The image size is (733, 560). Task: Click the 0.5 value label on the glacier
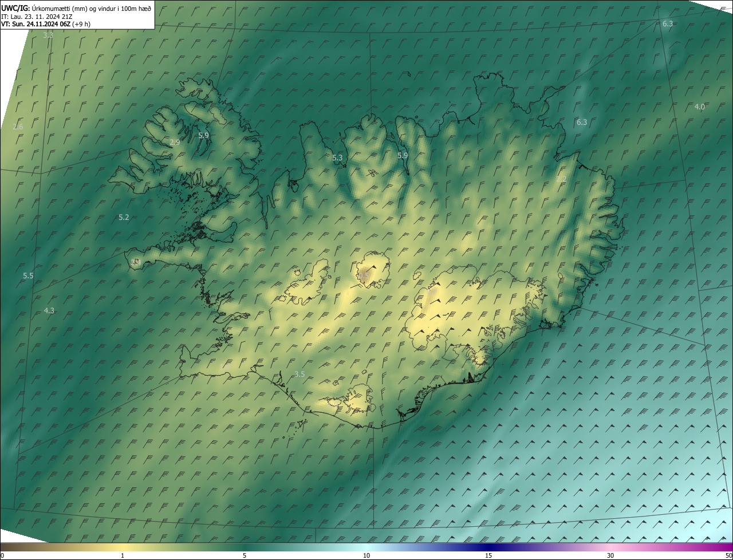[363, 276]
